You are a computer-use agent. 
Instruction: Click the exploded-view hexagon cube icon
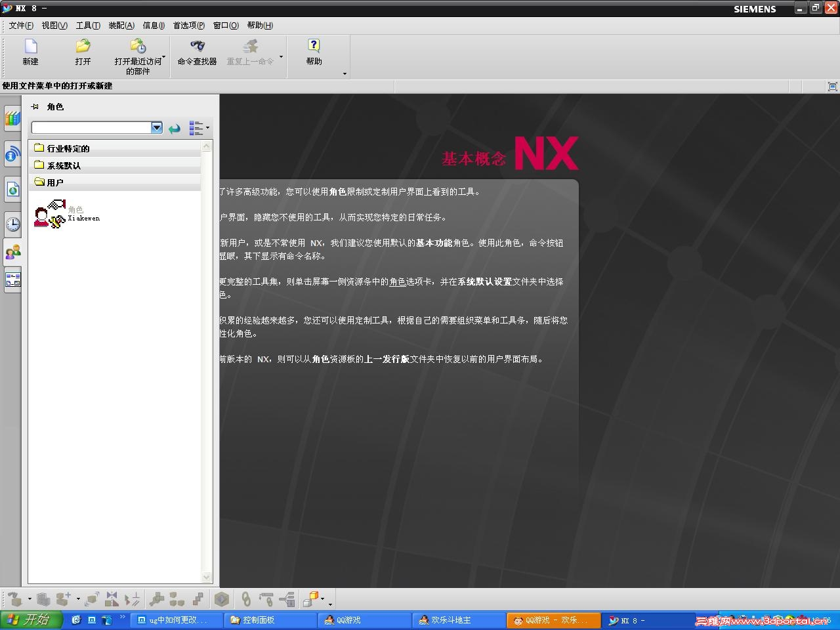pyautogui.click(x=222, y=599)
